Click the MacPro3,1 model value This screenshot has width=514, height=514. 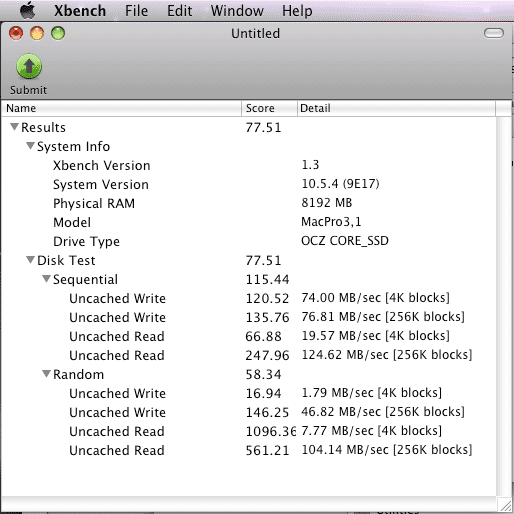[331, 222]
